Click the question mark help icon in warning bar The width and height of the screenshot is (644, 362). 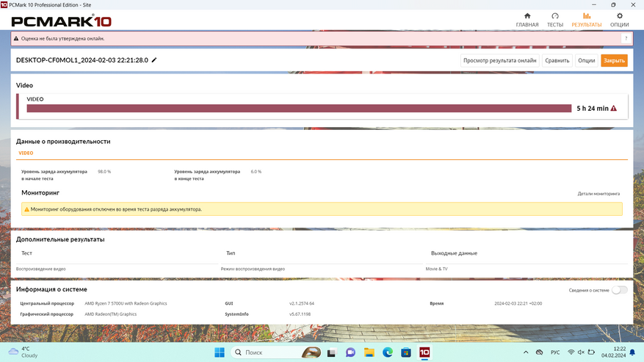point(626,39)
